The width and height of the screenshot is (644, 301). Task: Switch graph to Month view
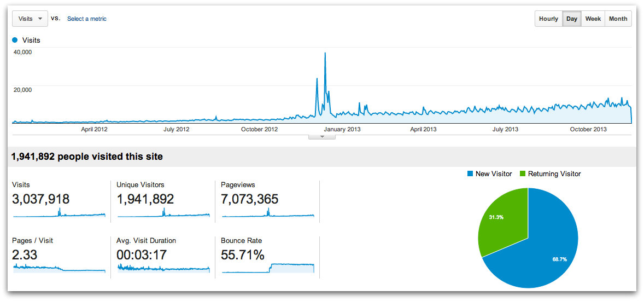click(618, 19)
